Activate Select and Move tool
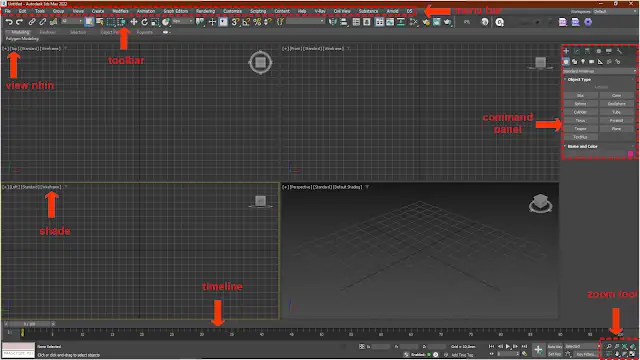 click(x=133, y=22)
